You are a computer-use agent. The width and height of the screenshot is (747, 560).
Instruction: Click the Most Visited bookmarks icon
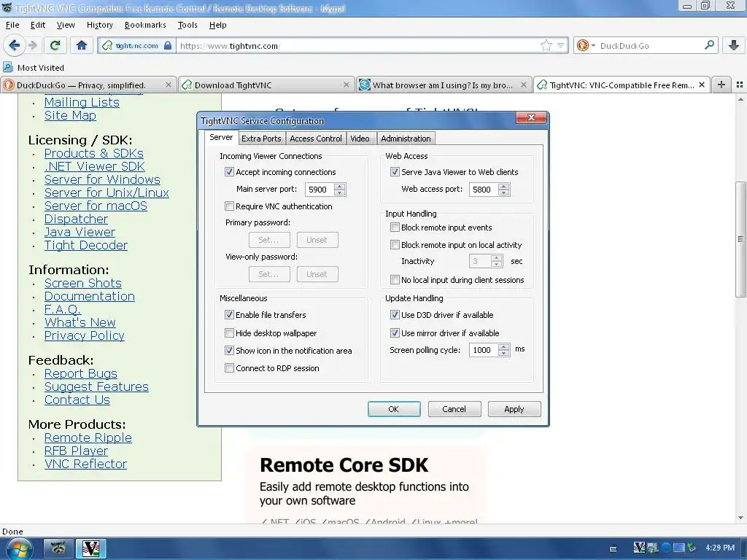(8, 67)
